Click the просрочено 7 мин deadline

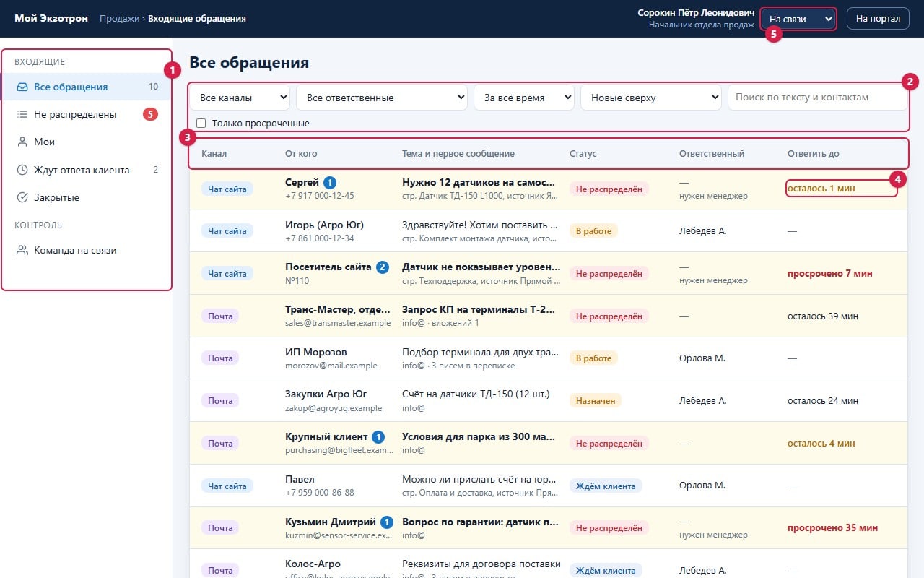click(830, 274)
